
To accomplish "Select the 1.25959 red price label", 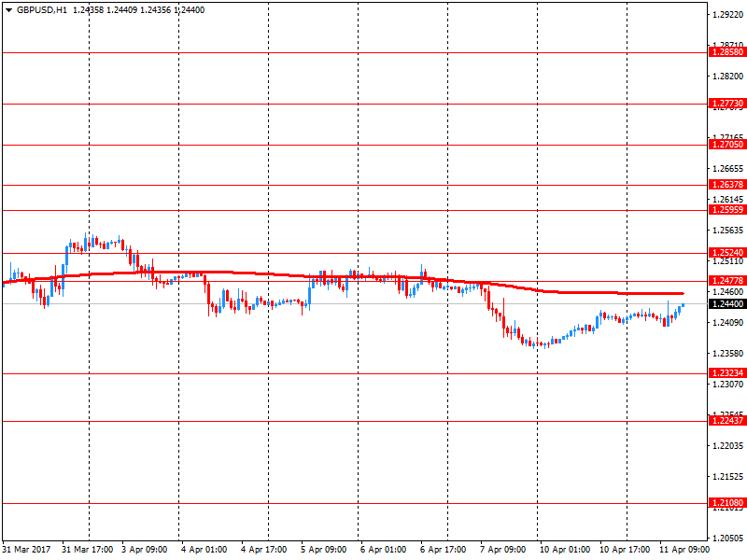I will [x=727, y=209].
